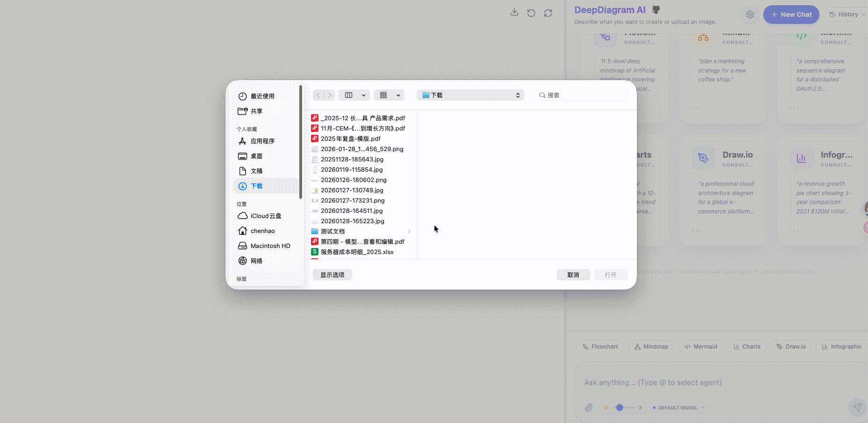The height and width of the screenshot is (423, 868).
Task: Open the 下载 folder location popup
Action: coord(470,95)
